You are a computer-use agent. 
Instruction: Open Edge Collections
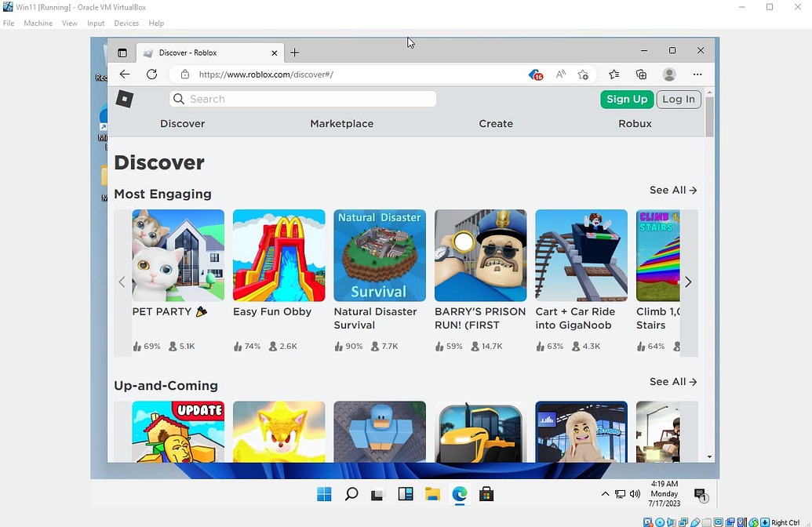642,74
